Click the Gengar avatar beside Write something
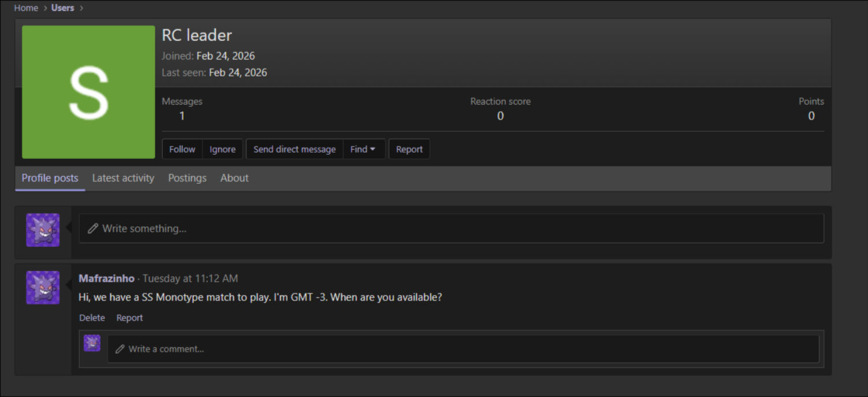This screenshot has height=397, width=868. 43,230
